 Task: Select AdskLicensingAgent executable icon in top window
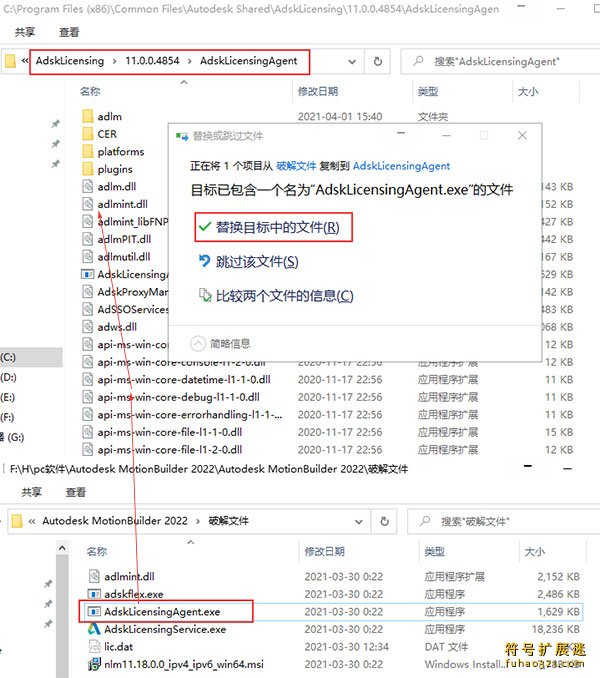[x=88, y=274]
